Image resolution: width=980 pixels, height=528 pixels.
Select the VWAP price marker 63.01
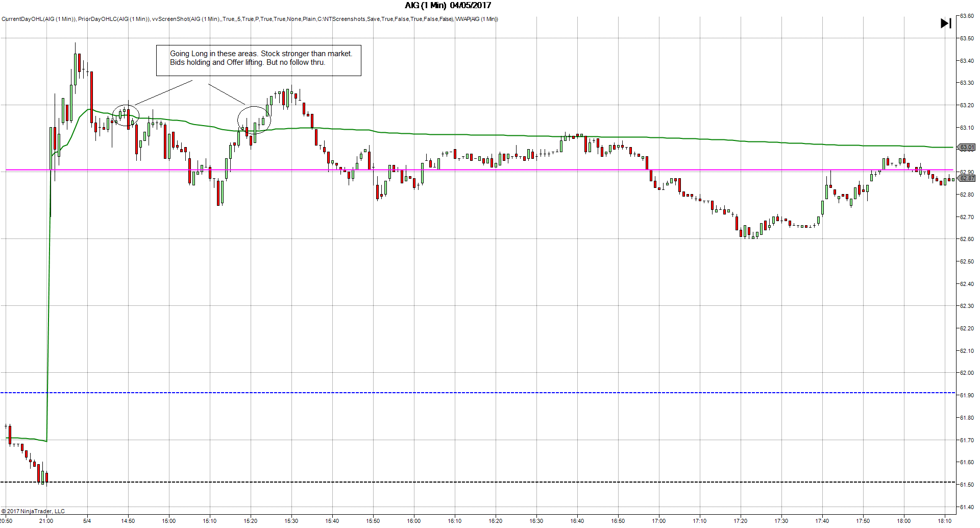966,147
